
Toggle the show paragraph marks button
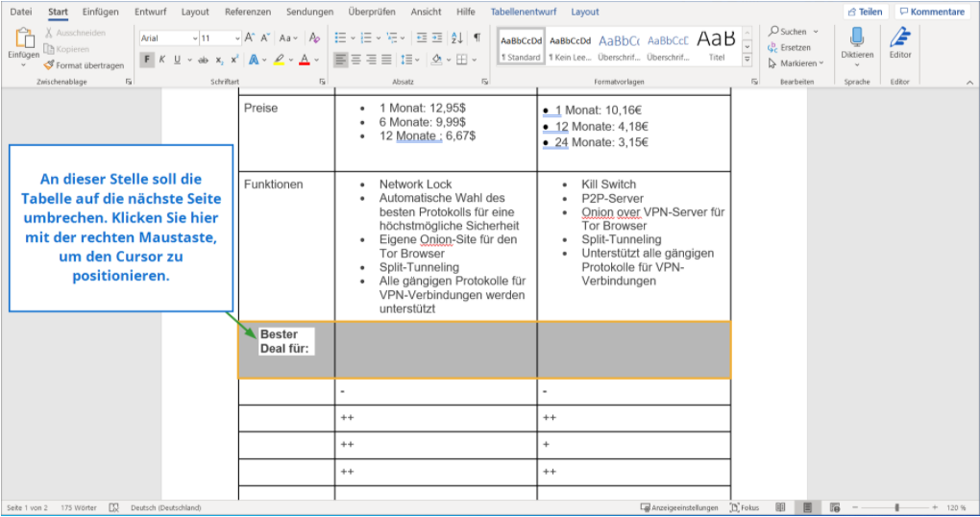pos(478,38)
